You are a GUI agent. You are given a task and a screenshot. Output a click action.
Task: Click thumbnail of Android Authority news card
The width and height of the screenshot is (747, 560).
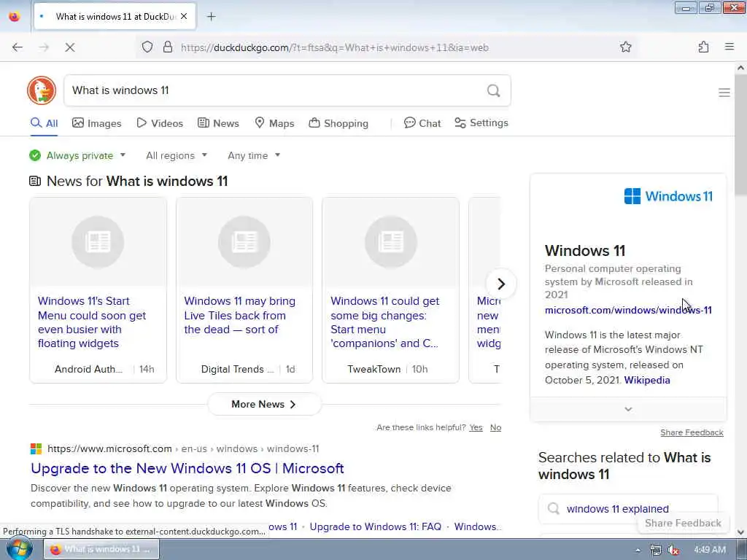(x=98, y=242)
